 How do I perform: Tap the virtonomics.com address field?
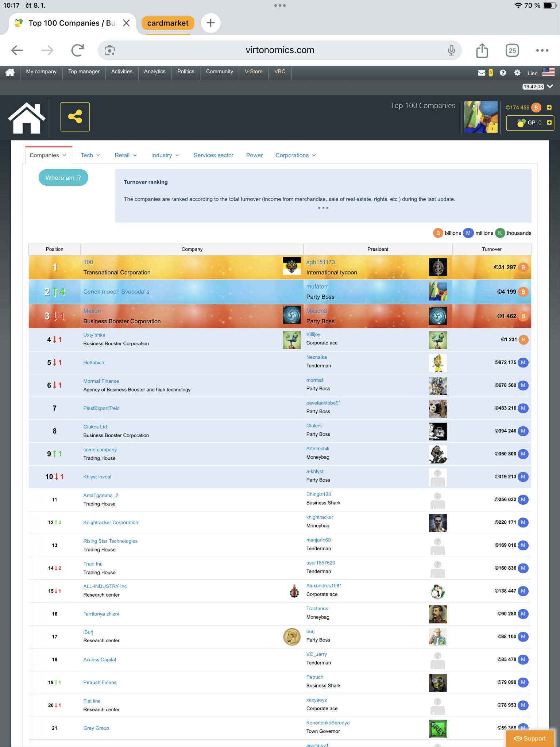[279, 50]
